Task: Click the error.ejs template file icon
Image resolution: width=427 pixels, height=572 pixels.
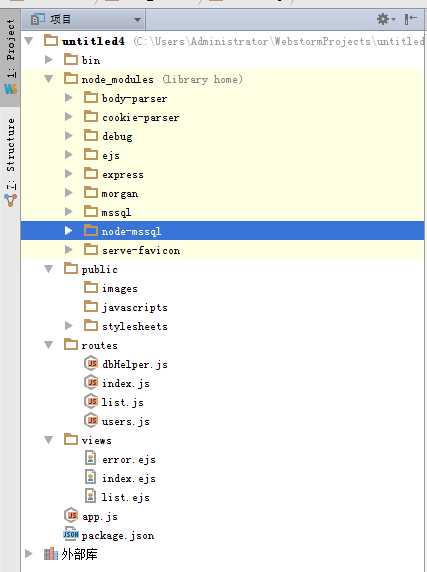Action: click(x=90, y=458)
